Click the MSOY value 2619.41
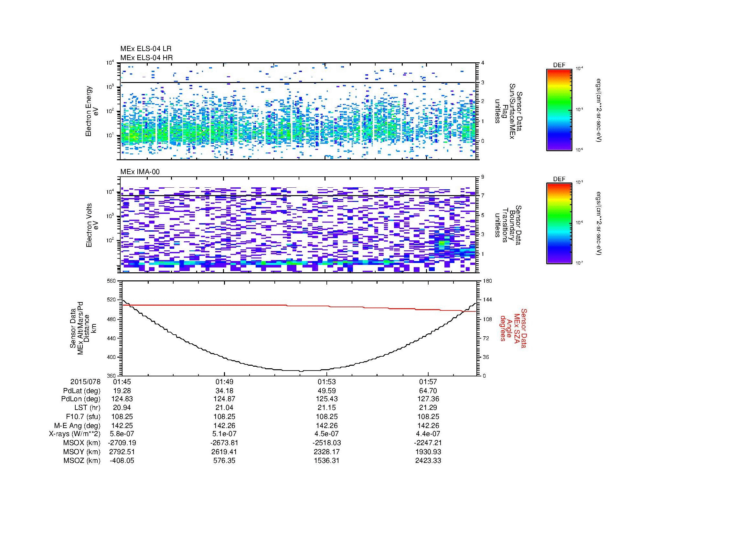This screenshot has height=534, width=756. (x=224, y=452)
